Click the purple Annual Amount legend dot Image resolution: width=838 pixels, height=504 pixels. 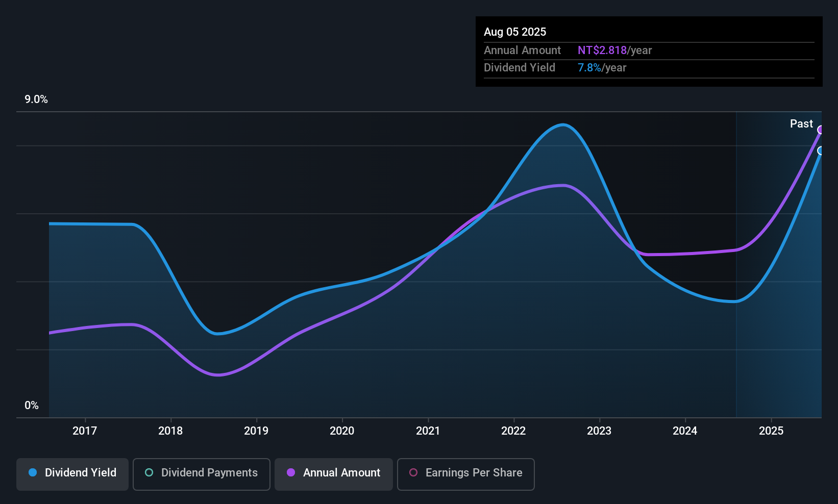[291, 473]
